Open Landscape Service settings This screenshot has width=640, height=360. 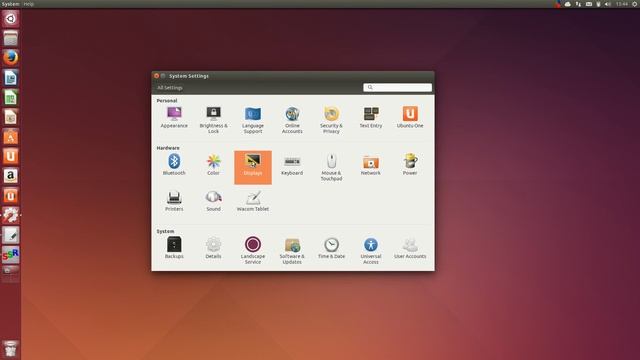pos(253,250)
